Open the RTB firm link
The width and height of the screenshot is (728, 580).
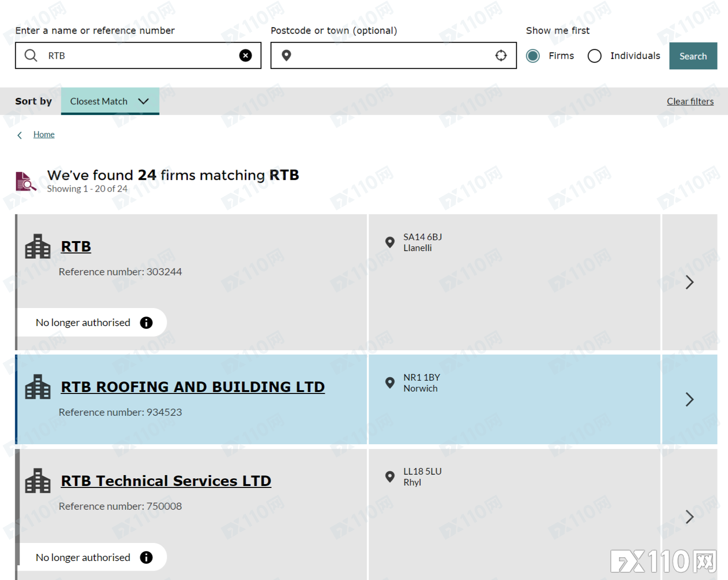[x=76, y=246]
